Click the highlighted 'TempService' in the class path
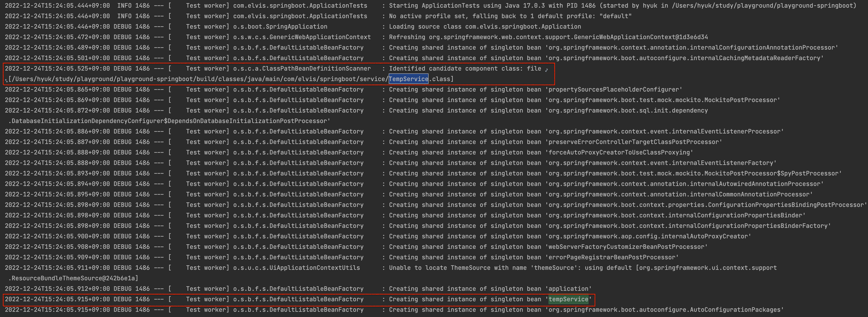This screenshot has height=317, width=868. (x=408, y=79)
